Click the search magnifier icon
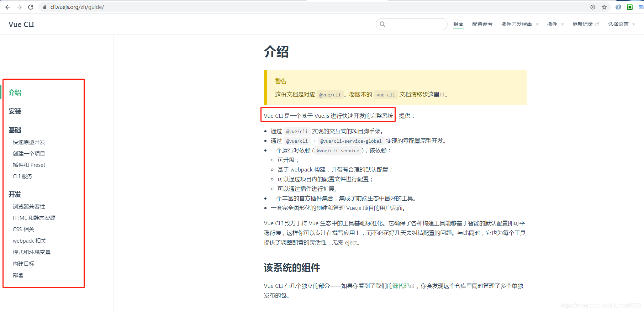Screen dimensions: 644x312 [382, 24]
